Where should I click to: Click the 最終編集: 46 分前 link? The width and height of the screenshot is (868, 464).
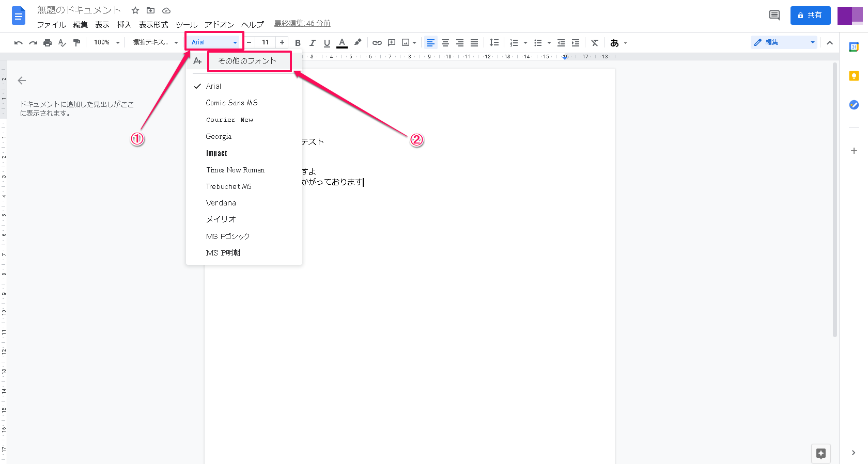(302, 23)
